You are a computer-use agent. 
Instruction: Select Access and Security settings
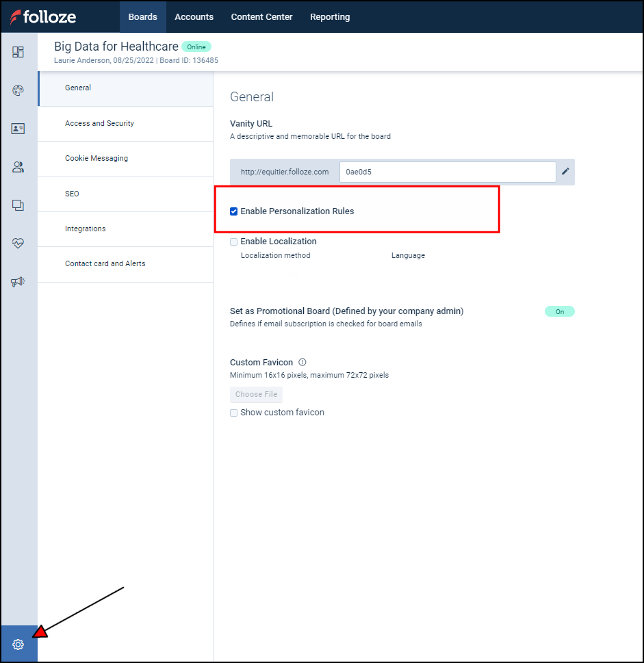(x=99, y=124)
